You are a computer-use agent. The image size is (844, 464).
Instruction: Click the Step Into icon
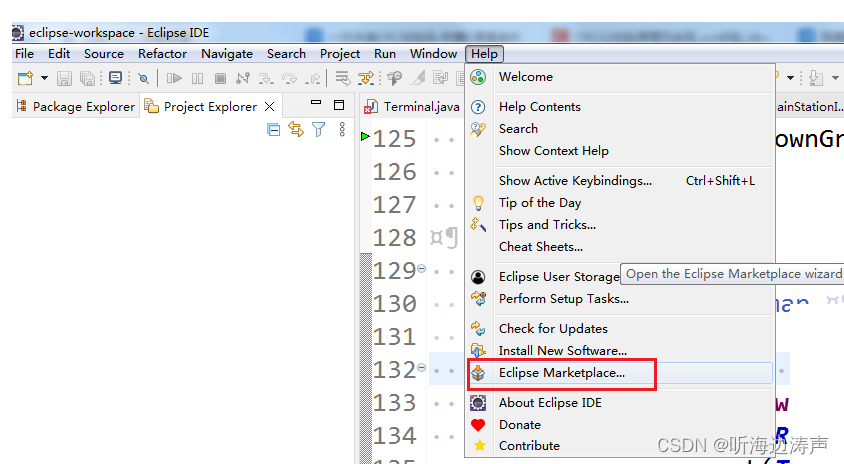coord(266,79)
